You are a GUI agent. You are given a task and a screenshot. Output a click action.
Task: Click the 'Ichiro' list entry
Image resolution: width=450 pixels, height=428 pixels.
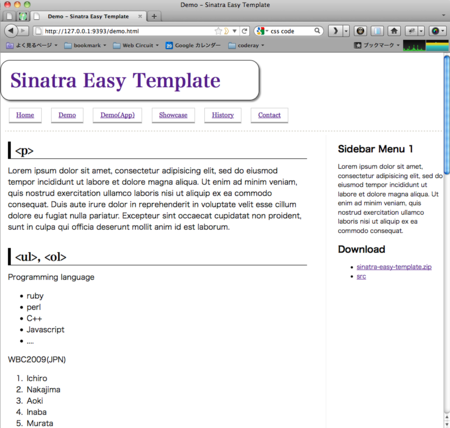pyautogui.click(x=37, y=378)
